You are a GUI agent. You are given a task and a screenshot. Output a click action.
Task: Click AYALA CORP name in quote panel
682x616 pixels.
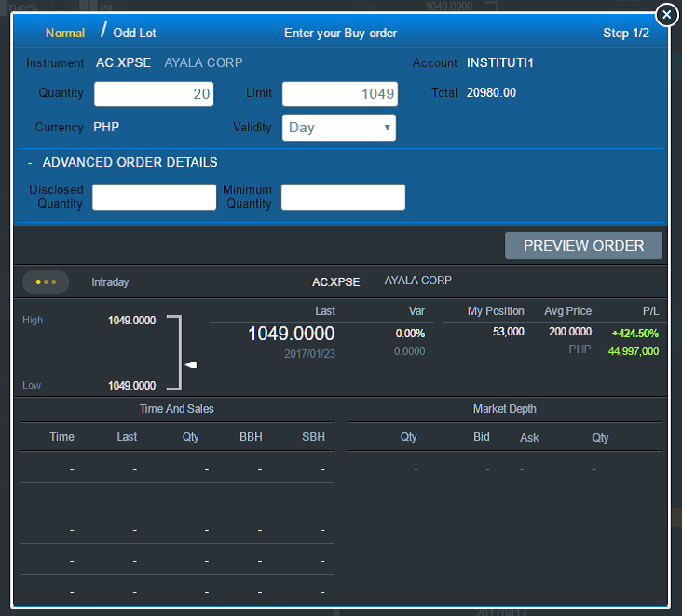point(418,281)
